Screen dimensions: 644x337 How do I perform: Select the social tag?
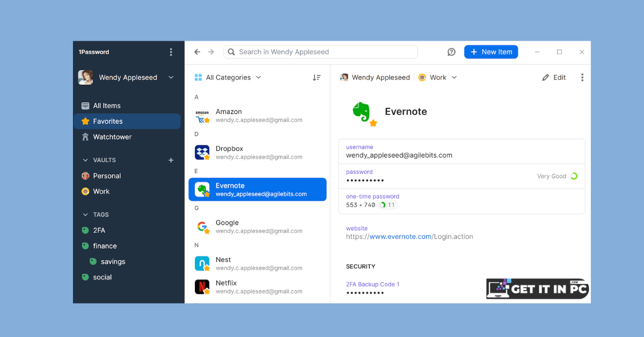[127, 277]
